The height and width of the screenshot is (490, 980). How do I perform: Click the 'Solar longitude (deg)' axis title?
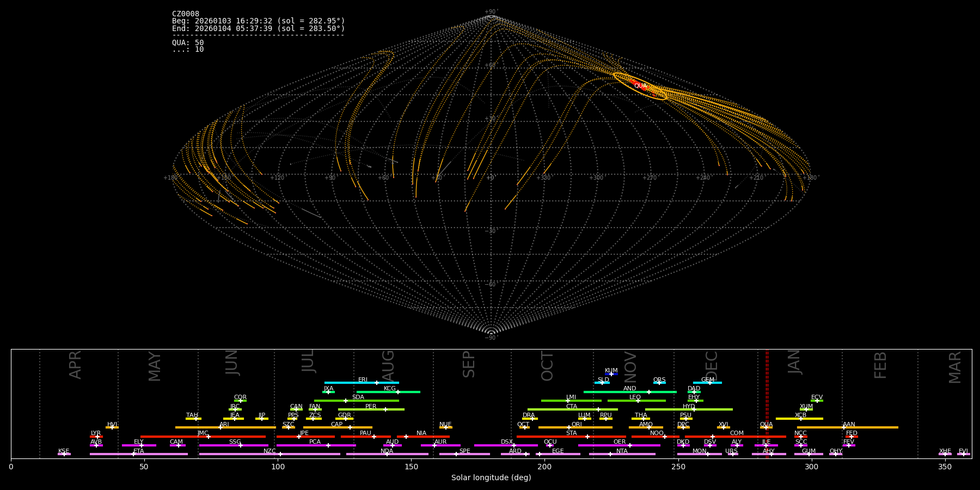(491, 478)
